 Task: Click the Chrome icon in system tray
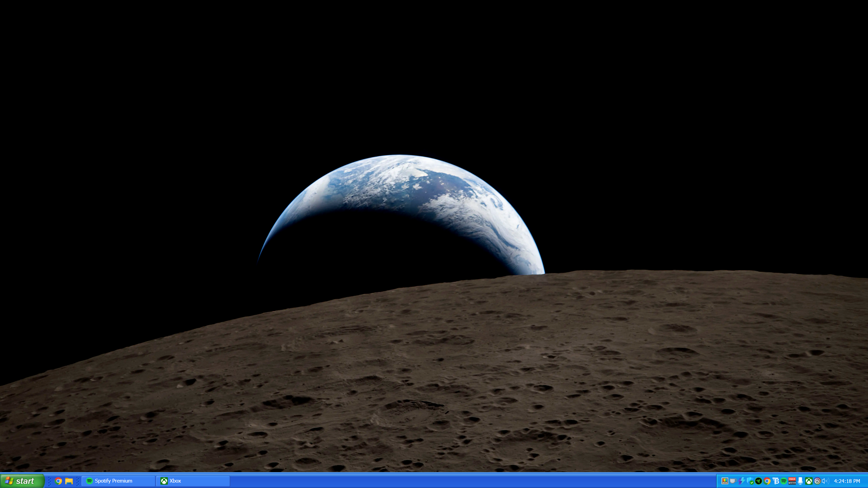point(767,481)
